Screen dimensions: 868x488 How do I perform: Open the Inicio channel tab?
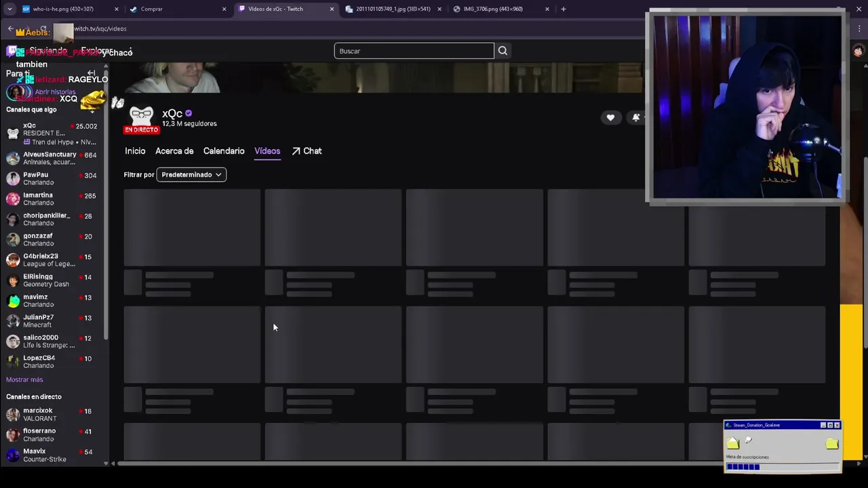coord(135,151)
